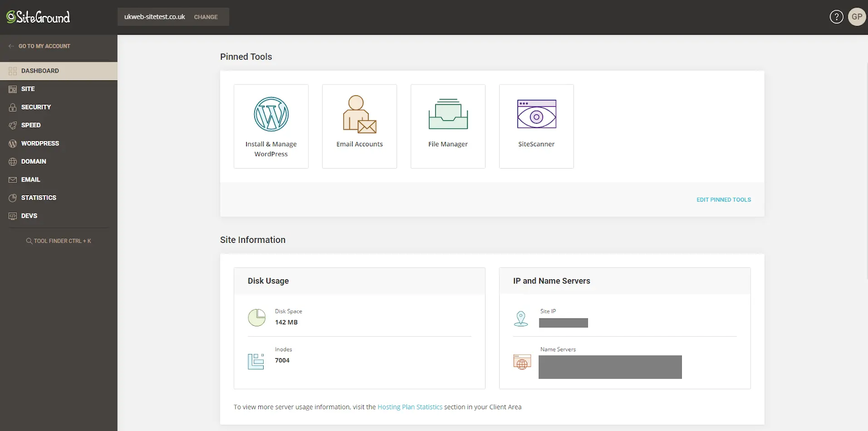Image resolution: width=868 pixels, height=431 pixels.
Task: Click the 142 MB disk space value
Action: pos(286,322)
